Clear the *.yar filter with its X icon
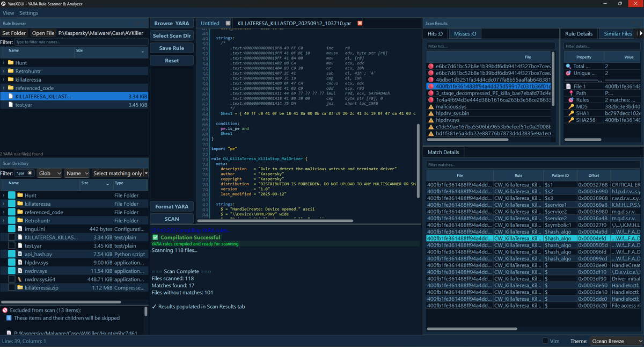Viewport: 644px width, 347px height. click(x=31, y=173)
